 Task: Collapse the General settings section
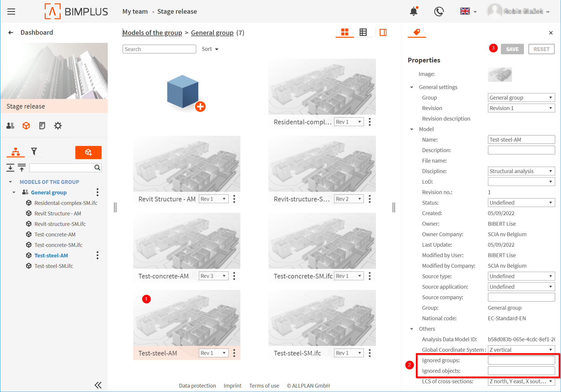412,87
